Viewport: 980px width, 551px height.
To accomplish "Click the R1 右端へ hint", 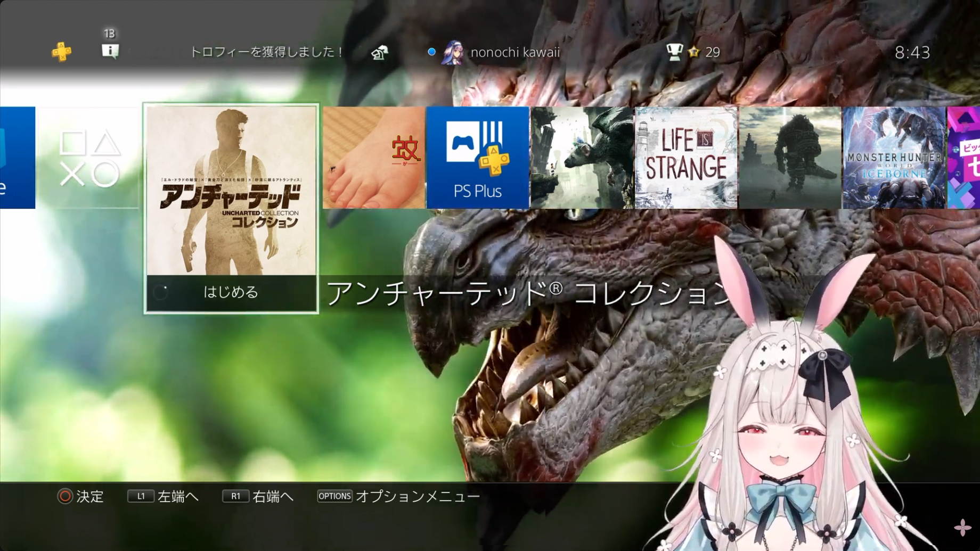I will pos(258,497).
